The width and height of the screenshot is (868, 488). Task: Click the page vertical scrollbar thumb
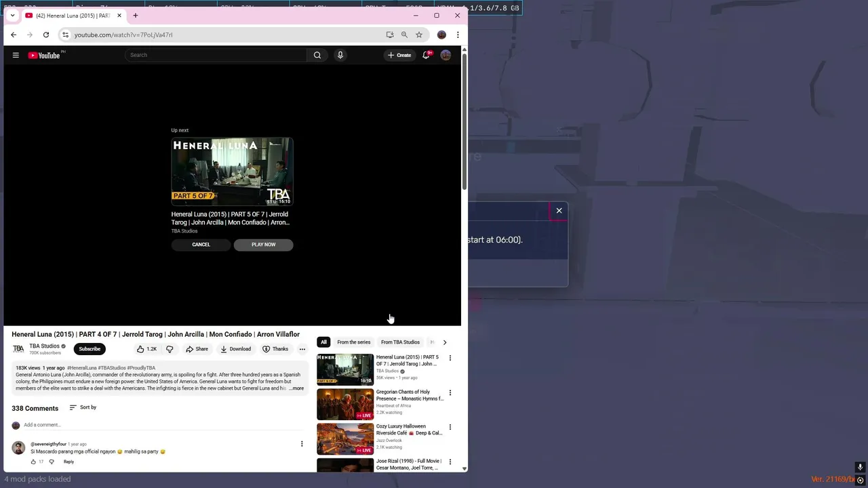tap(465, 121)
